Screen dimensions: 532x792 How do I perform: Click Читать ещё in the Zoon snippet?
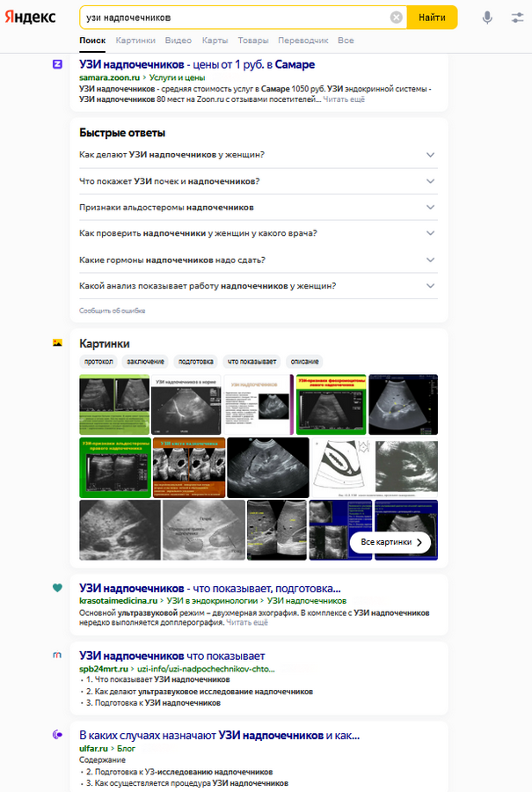tap(344, 99)
